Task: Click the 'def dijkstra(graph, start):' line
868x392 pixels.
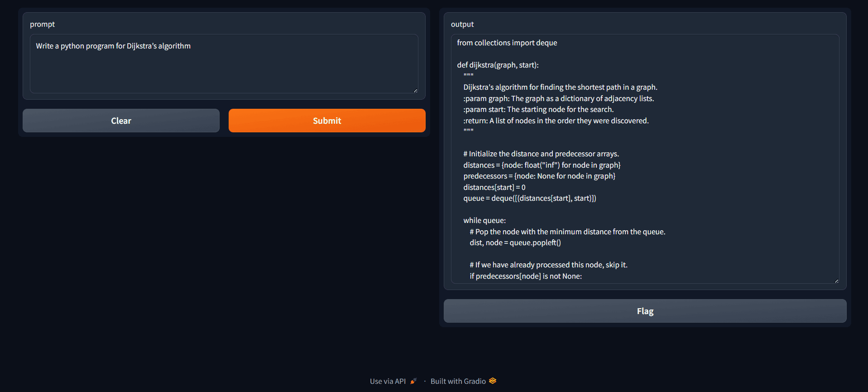Action: 498,65
